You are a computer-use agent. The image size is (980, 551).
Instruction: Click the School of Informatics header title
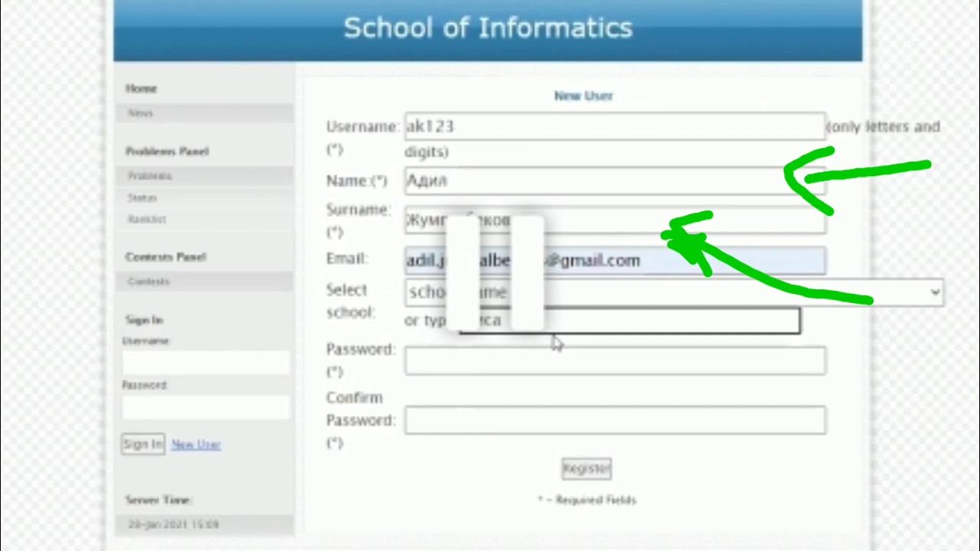[488, 28]
